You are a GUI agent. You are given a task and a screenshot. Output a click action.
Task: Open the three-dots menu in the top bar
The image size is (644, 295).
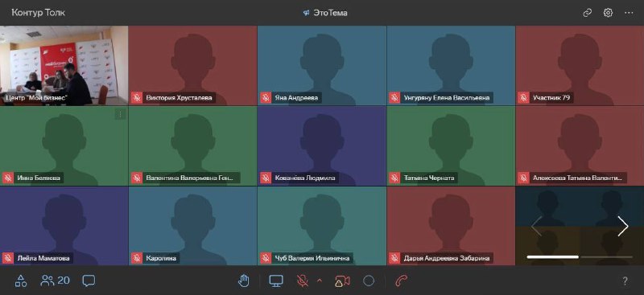click(629, 13)
